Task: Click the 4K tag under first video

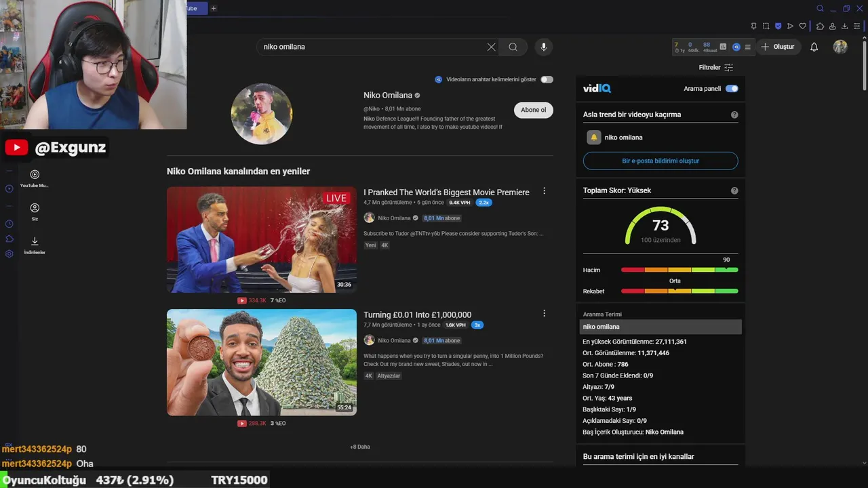Action: pyautogui.click(x=384, y=245)
